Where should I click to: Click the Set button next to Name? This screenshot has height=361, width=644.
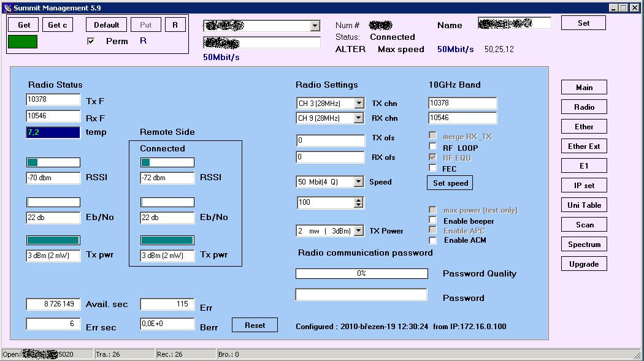[x=583, y=23]
